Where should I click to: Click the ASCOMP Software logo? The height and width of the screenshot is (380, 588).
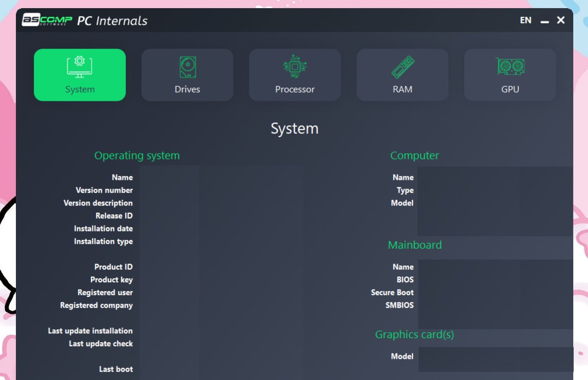tap(47, 20)
